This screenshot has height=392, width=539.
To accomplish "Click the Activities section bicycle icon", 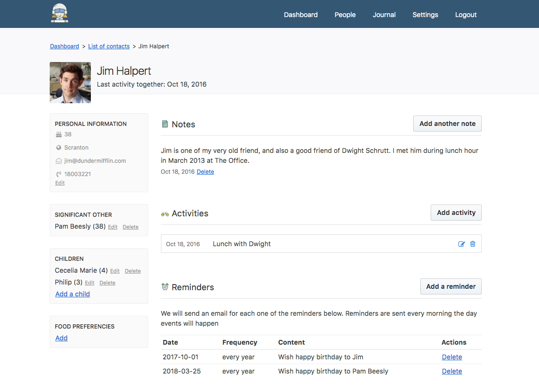I will pos(165,213).
